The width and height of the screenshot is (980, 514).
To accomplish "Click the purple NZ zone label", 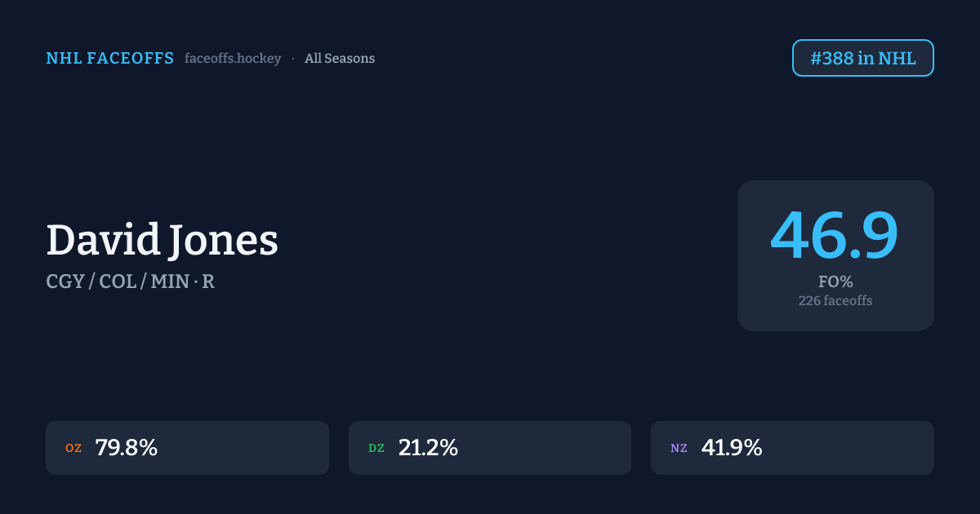I will pyautogui.click(x=679, y=448).
